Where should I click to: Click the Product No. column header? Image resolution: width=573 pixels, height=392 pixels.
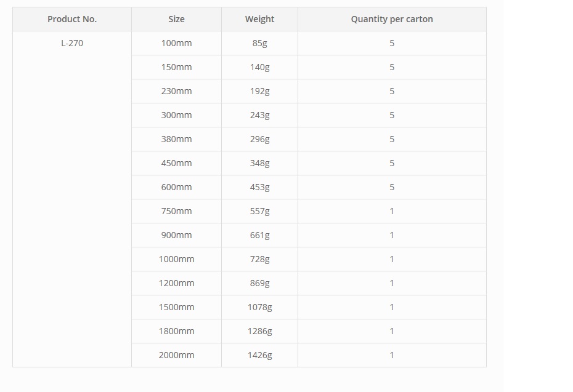click(72, 19)
